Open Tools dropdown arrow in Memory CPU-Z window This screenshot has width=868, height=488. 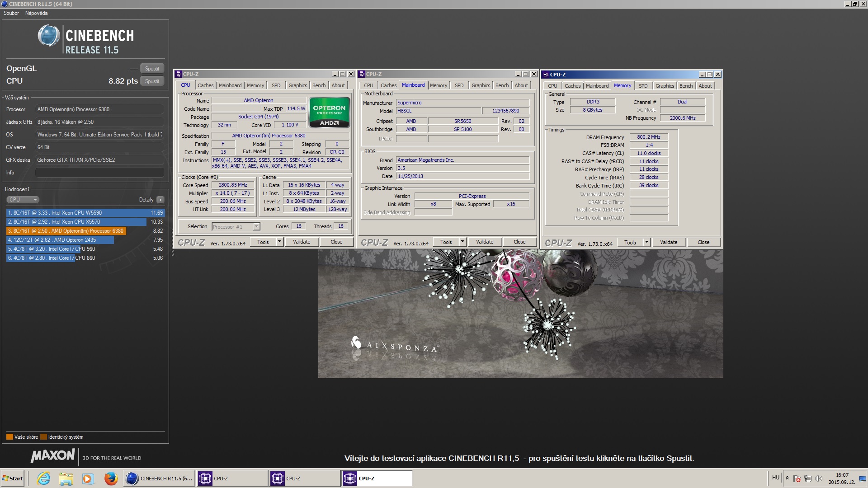tap(646, 242)
